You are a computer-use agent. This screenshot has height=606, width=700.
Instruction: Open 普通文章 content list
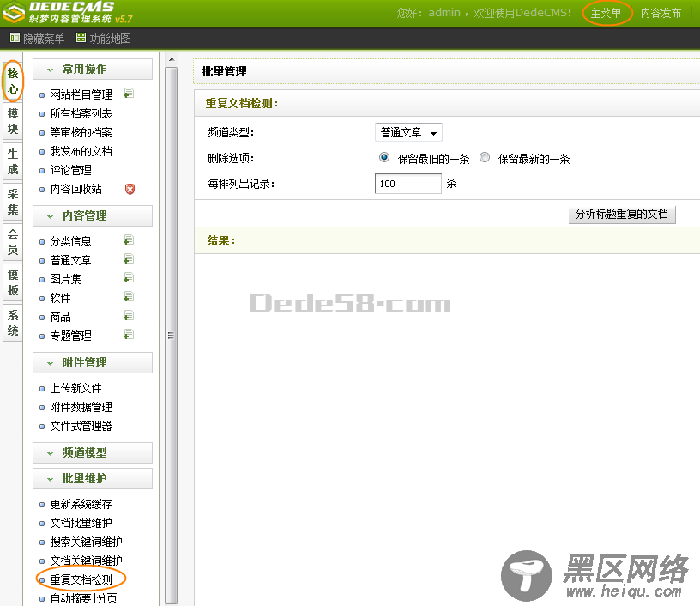point(70,260)
